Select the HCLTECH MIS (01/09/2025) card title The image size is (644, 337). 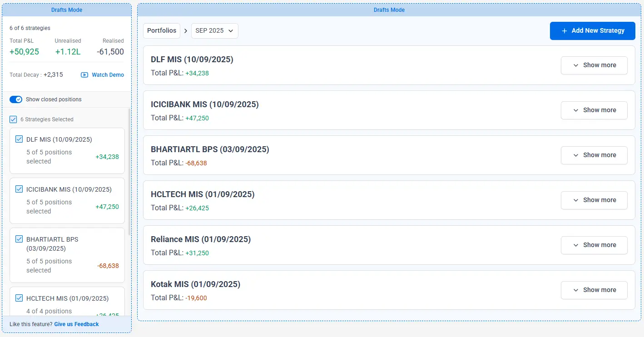[x=203, y=194]
